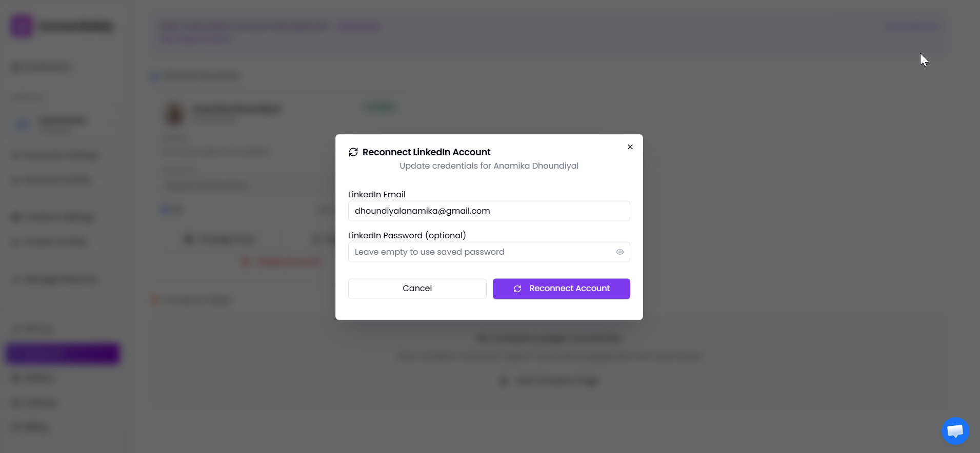Click the Settings icon in the sidebar
The height and width of the screenshot is (453, 980).
[15, 402]
